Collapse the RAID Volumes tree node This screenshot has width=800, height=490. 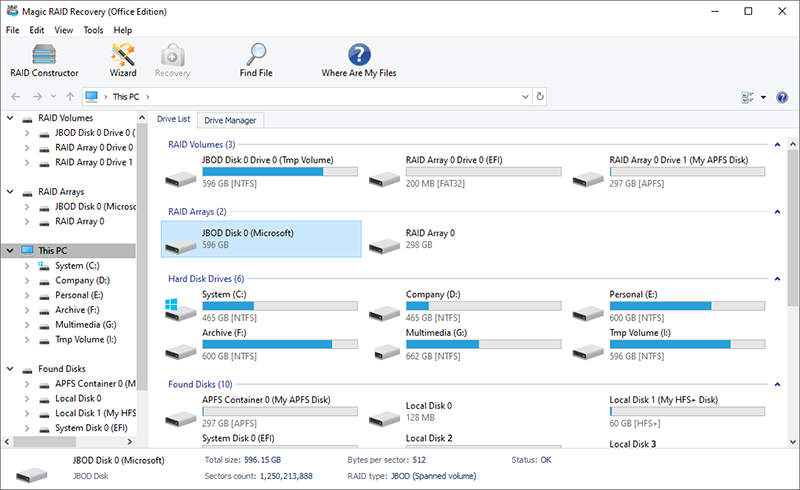pyautogui.click(x=10, y=118)
